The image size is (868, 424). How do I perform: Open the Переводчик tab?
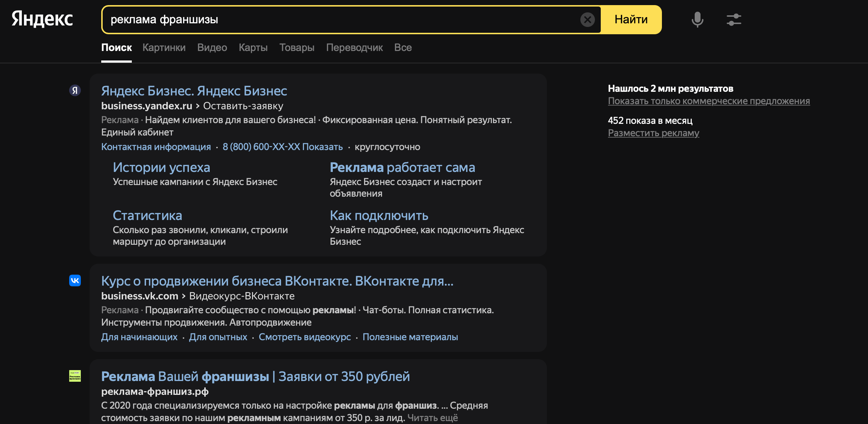click(354, 48)
